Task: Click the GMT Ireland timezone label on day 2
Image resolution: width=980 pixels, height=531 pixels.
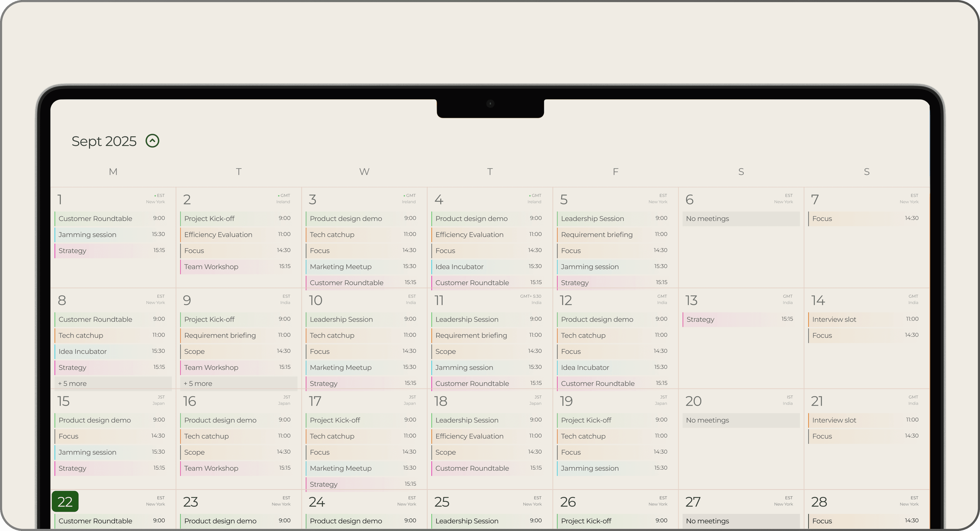Action: coord(283,198)
